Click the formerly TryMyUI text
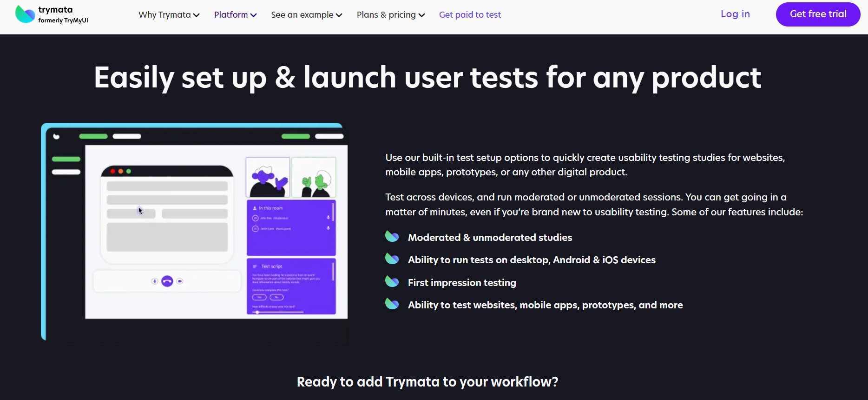 [63, 20]
